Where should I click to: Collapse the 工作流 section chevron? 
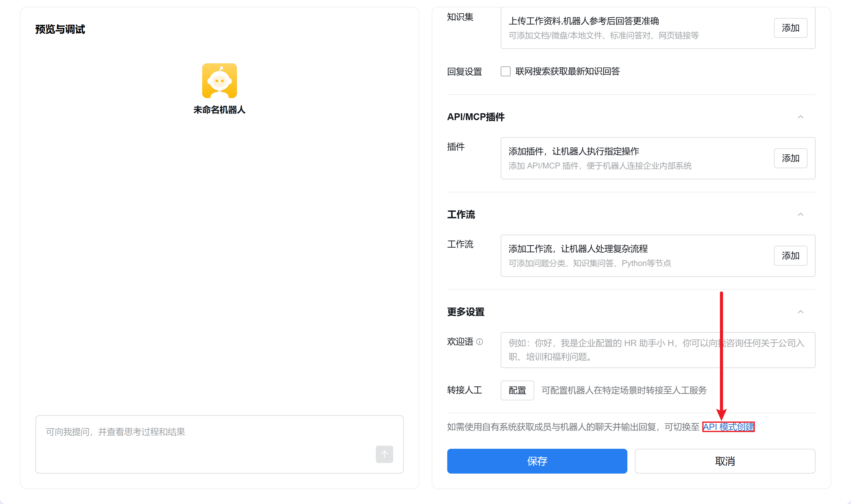[x=800, y=214]
